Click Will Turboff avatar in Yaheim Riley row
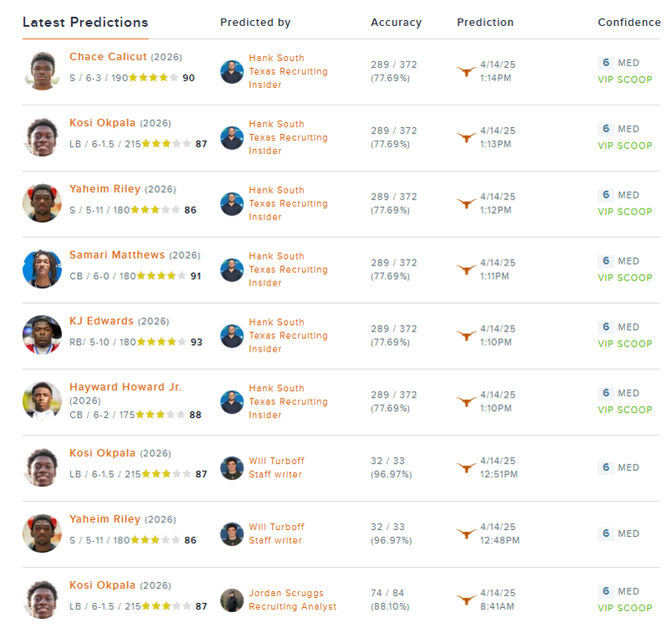Image resolution: width=672 pixels, height=628 pixels. pos(232,534)
